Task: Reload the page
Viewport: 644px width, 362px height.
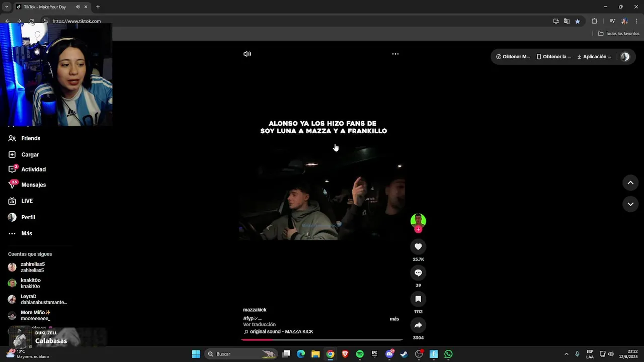Action: [x=32, y=21]
